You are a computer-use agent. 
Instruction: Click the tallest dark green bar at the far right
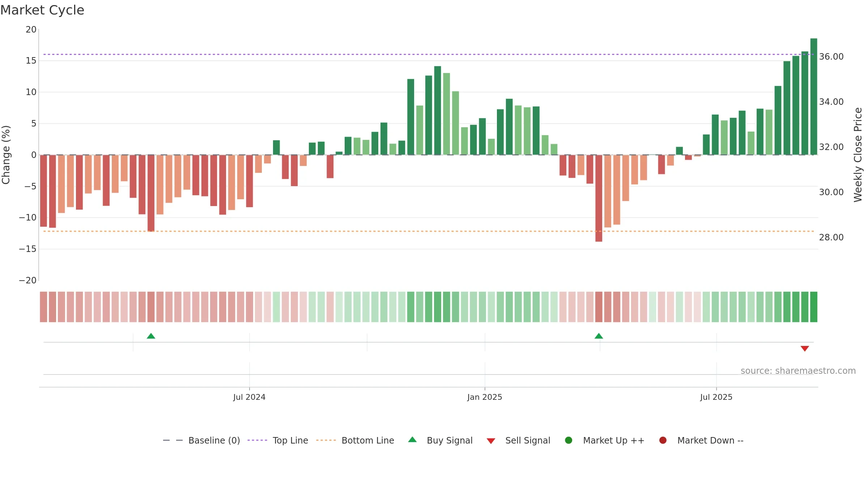[x=814, y=97]
